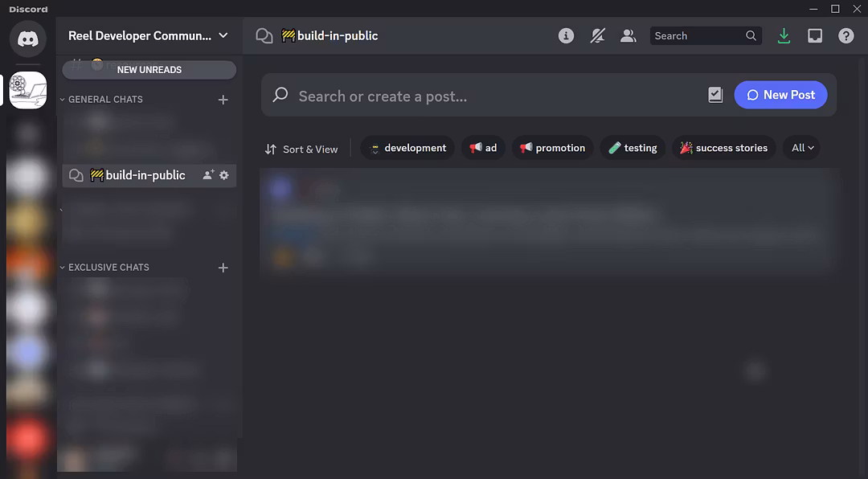
Task: Open the inbox icon
Action: pyautogui.click(x=815, y=36)
